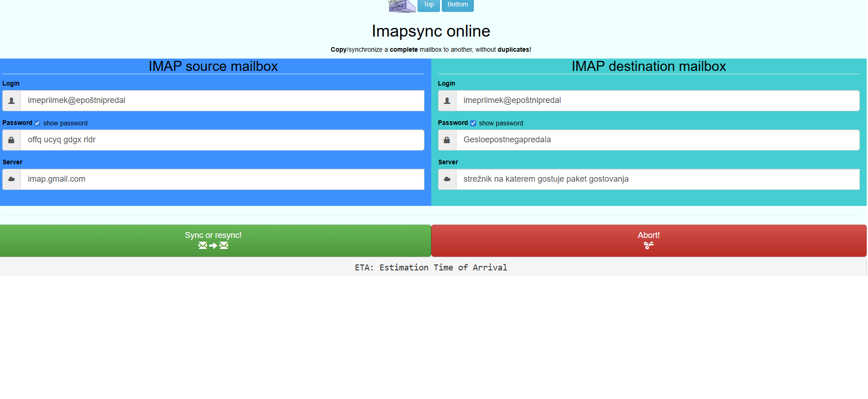The width and height of the screenshot is (868, 399).
Task: Click the cloud icon beside destination server
Action: [447, 179]
